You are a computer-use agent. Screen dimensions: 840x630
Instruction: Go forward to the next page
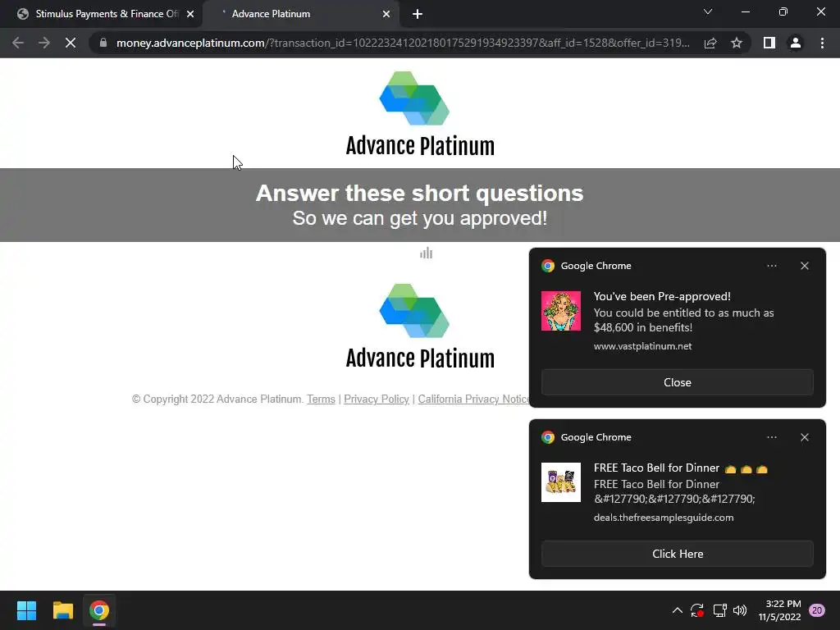(44, 43)
